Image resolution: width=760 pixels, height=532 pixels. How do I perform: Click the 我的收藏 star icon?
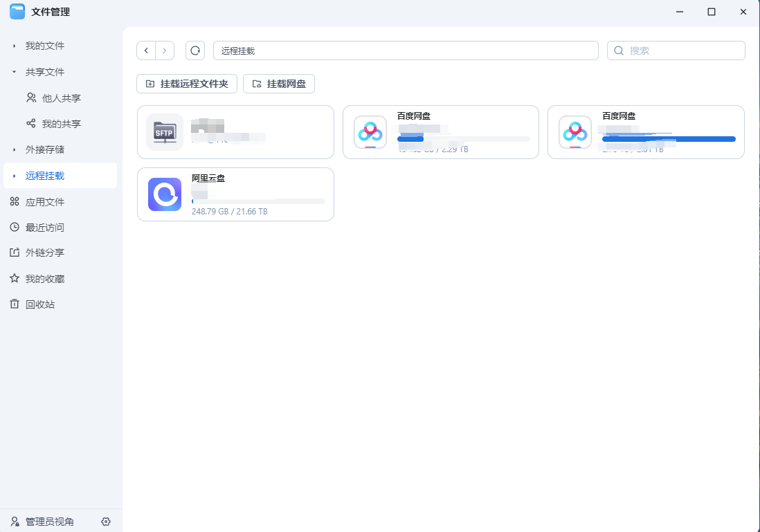[x=15, y=279]
